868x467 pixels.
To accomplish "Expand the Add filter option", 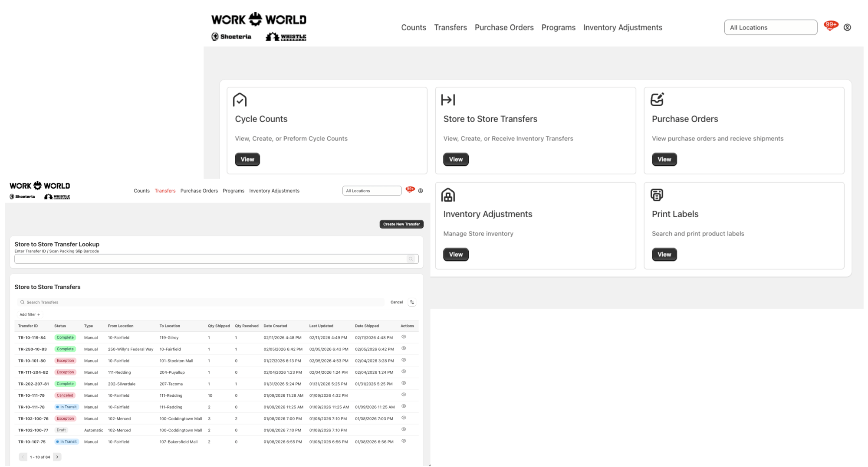I will 30,314.
